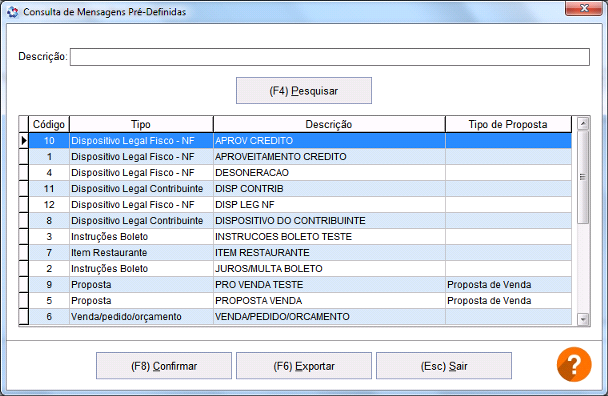Click code 8 in the Código column
The width and height of the screenshot is (608, 396).
tap(49, 221)
